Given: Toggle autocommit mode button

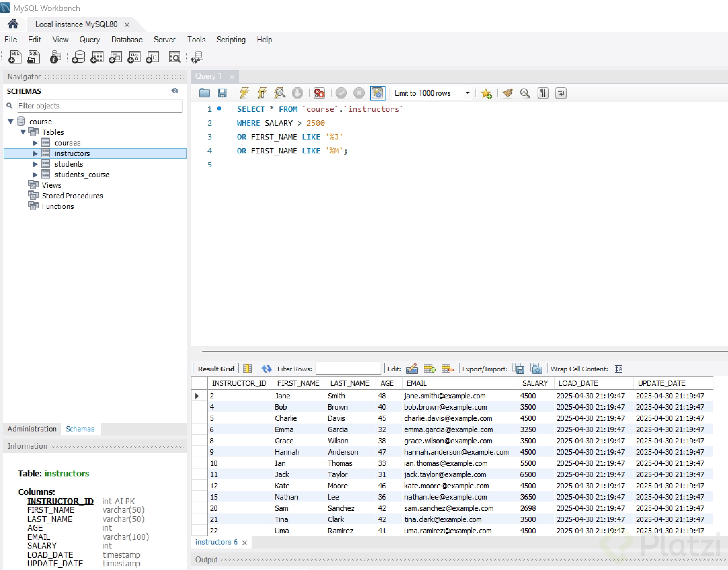Looking at the screenshot, I should tap(377, 93).
